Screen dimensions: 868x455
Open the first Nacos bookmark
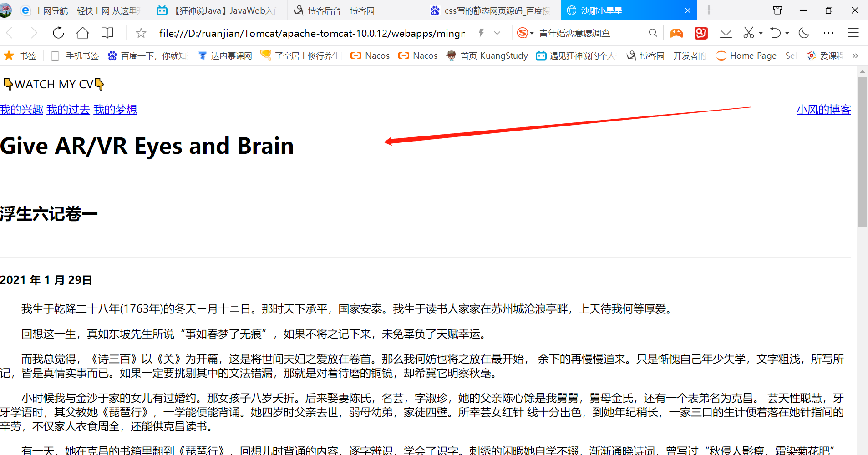370,56
